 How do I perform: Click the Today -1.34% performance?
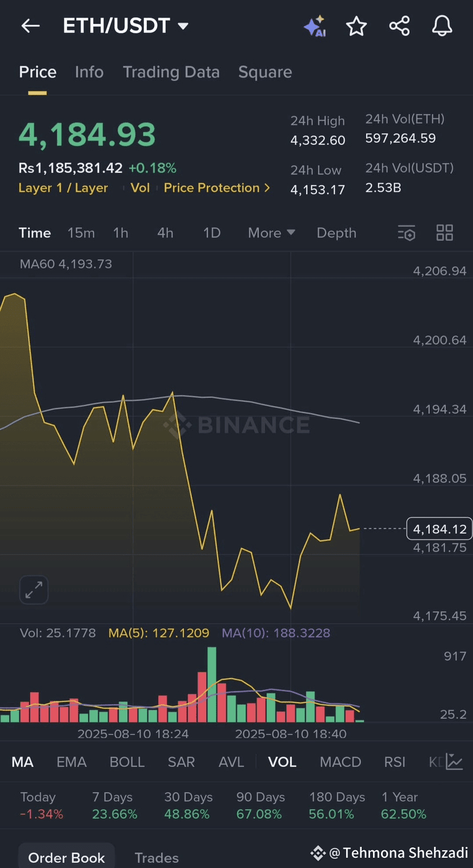pos(41,806)
